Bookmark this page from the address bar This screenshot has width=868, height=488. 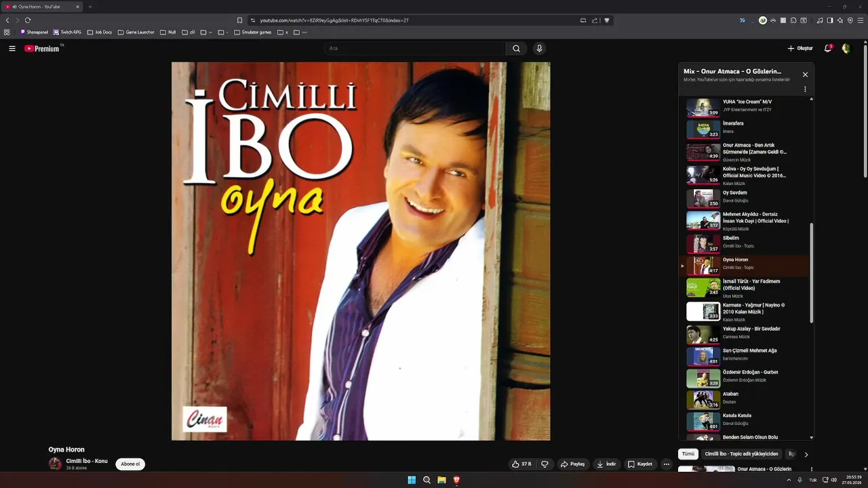(x=239, y=20)
